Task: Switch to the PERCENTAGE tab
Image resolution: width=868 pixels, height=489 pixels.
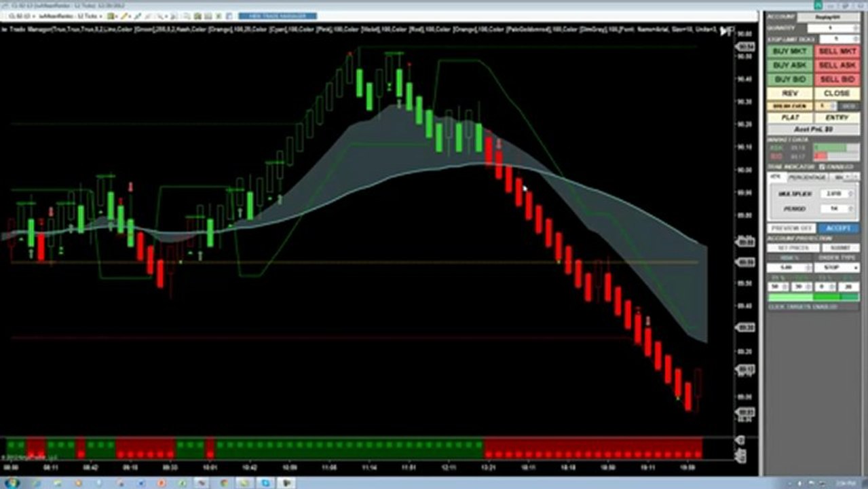Action: [x=807, y=177]
